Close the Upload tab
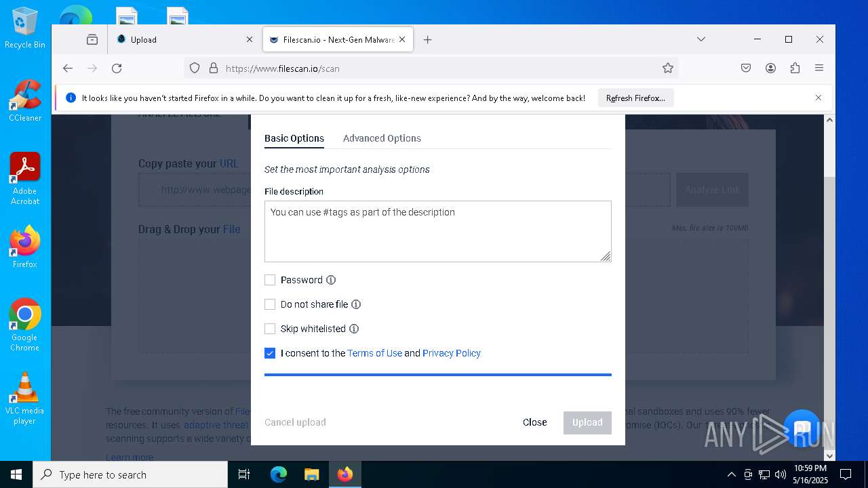 coord(249,40)
